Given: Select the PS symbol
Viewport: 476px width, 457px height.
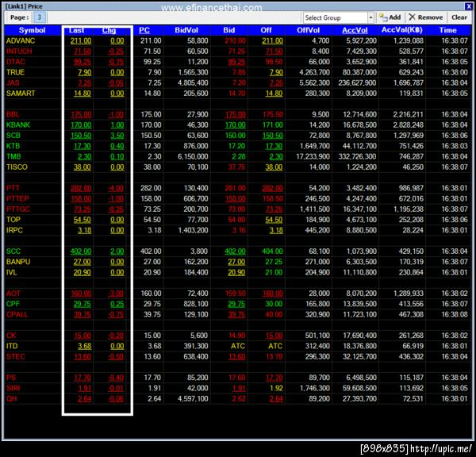Looking at the screenshot, I should (11, 378).
